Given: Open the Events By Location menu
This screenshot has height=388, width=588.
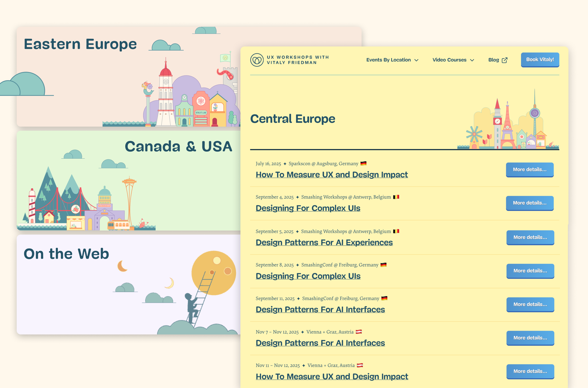Looking at the screenshot, I should click(x=388, y=60).
